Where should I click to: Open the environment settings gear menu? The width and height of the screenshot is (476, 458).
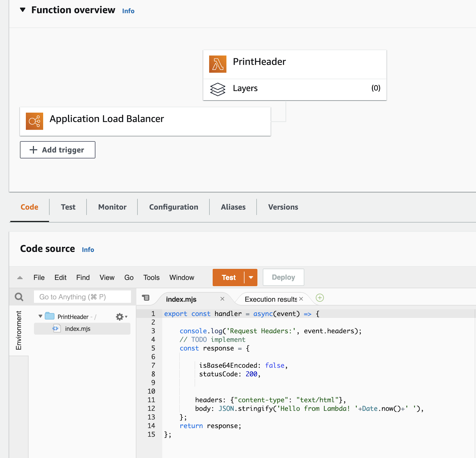pos(120,317)
